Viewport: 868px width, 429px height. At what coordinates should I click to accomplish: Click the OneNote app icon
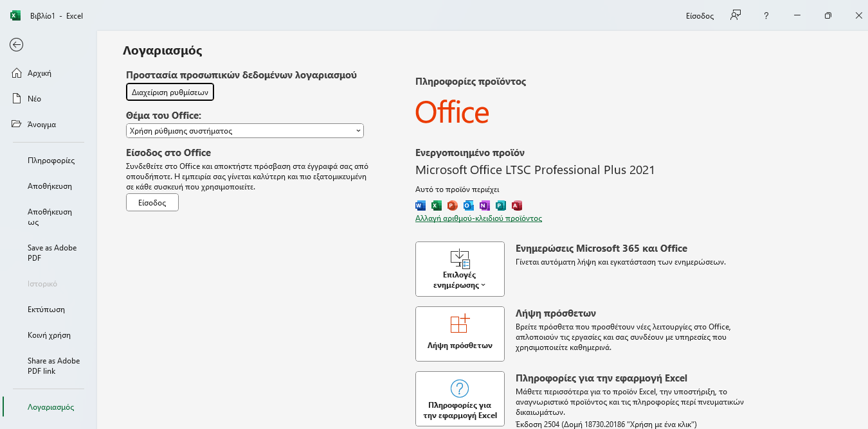click(x=485, y=206)
